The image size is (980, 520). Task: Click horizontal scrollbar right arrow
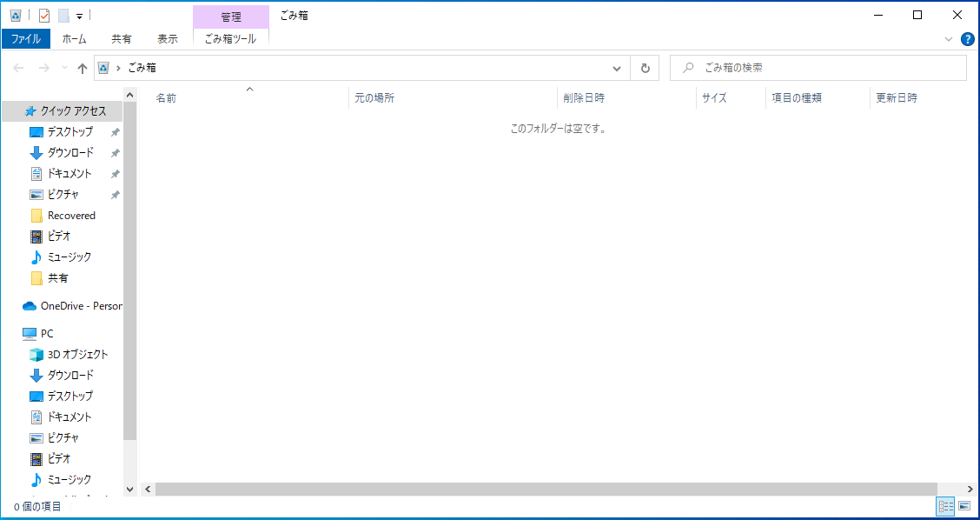pyautogui.click(x=968, y=489)
